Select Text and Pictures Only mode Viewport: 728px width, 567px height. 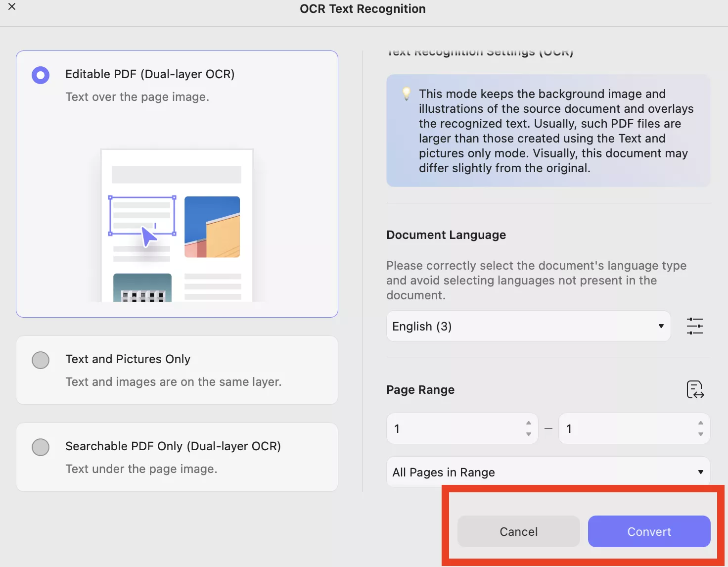tap(41, 360)
